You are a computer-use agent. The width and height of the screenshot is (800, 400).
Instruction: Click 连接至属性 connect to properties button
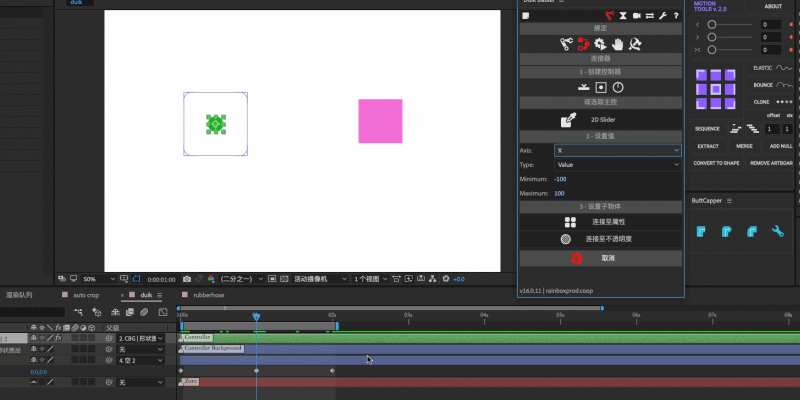coord(601,222)
